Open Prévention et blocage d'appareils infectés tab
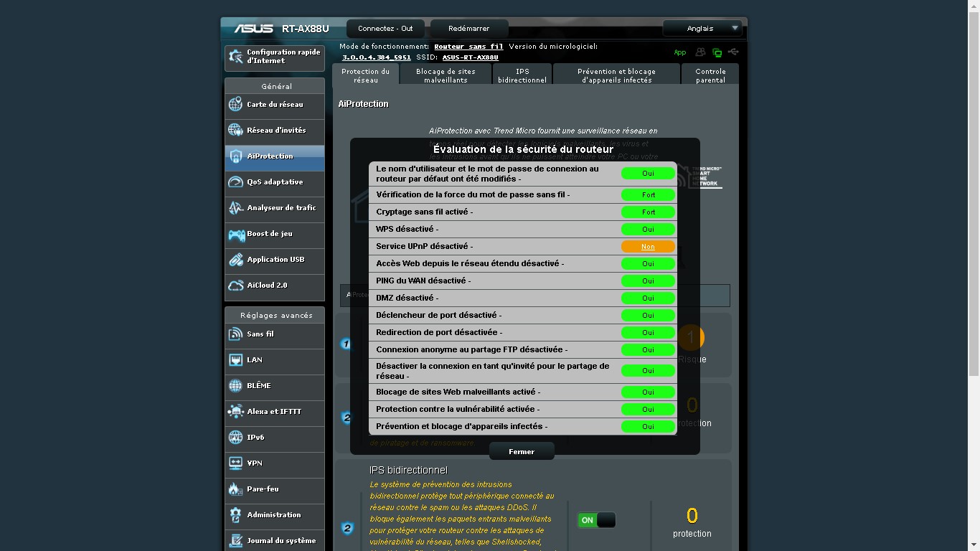 [616, 76]
